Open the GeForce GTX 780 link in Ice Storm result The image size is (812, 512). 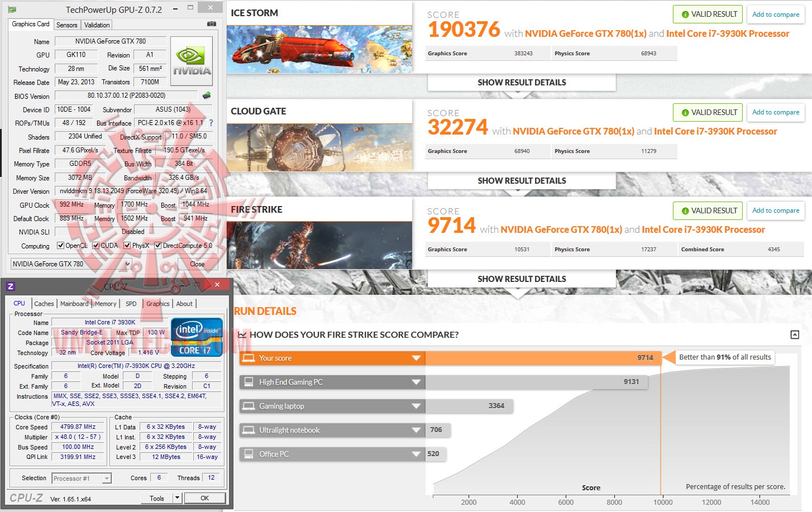click(586, 34)
